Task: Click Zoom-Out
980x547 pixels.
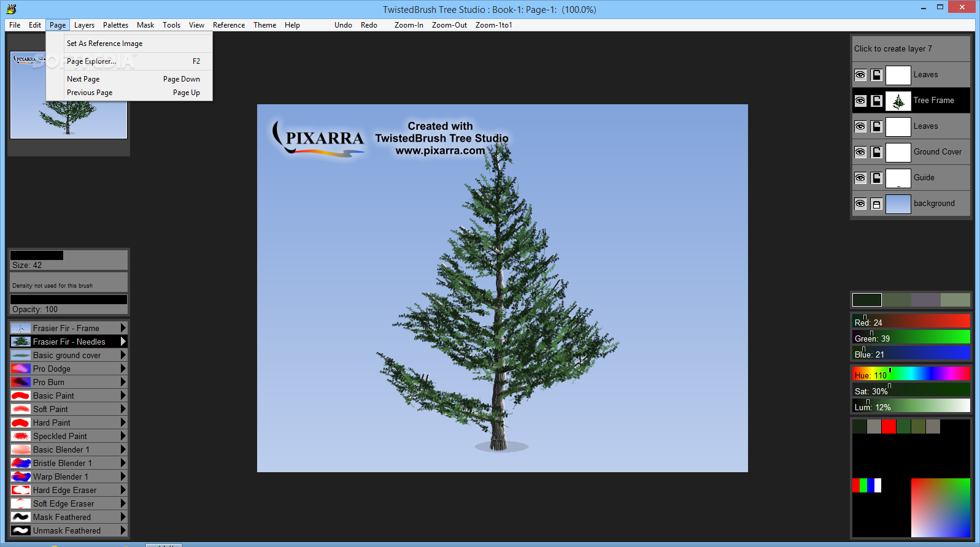Action: pyautogui.click(x=449, y=25)
